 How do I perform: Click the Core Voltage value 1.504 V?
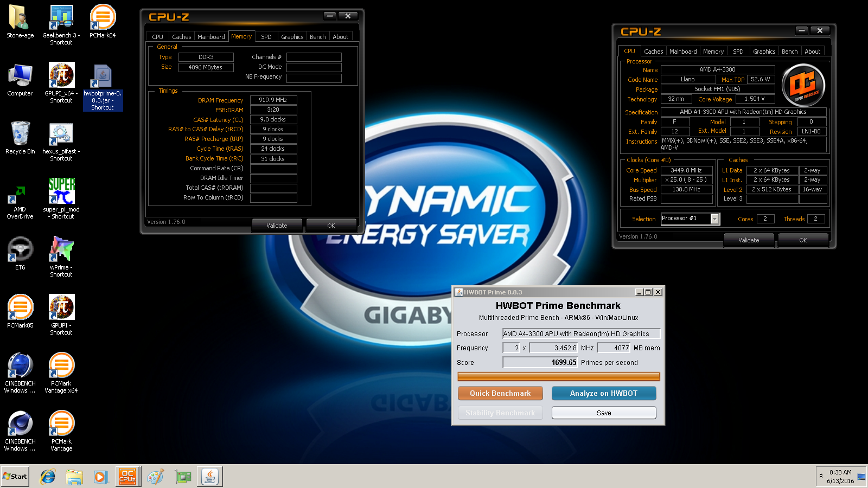(755, 99)
